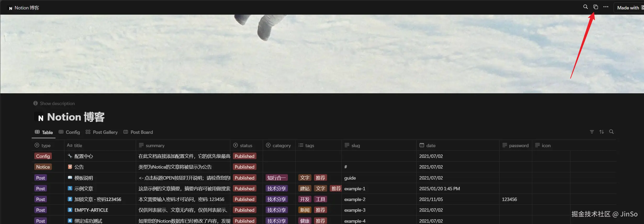644x224 pixels.
Task: Click the # slug cell in 公告 row
Action: point(379,167)
